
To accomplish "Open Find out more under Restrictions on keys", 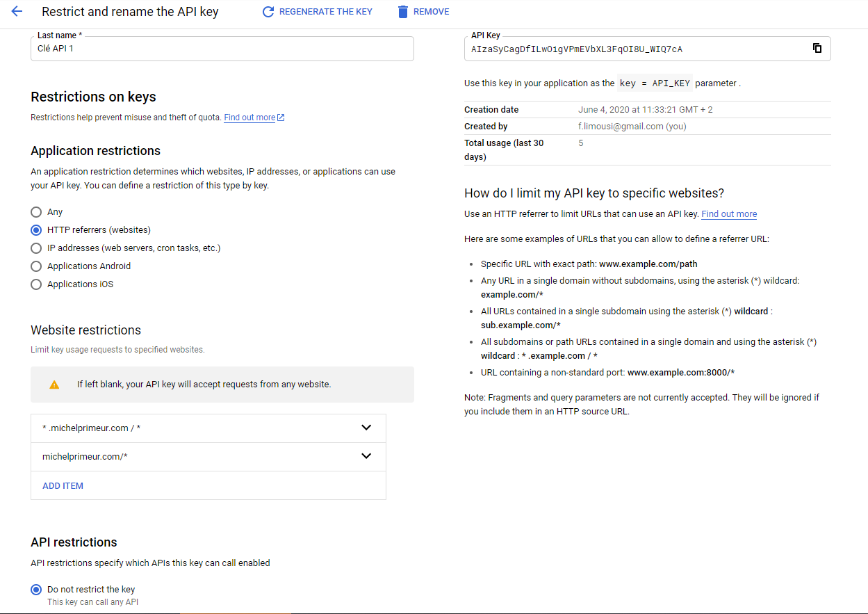I will (249, 118).
